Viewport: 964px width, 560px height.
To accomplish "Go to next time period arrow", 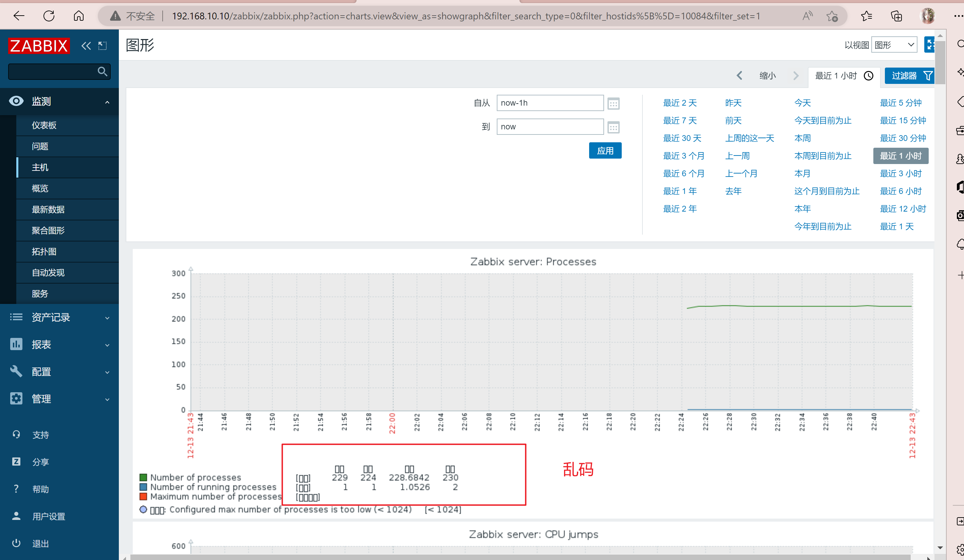I will pos(796,75).
